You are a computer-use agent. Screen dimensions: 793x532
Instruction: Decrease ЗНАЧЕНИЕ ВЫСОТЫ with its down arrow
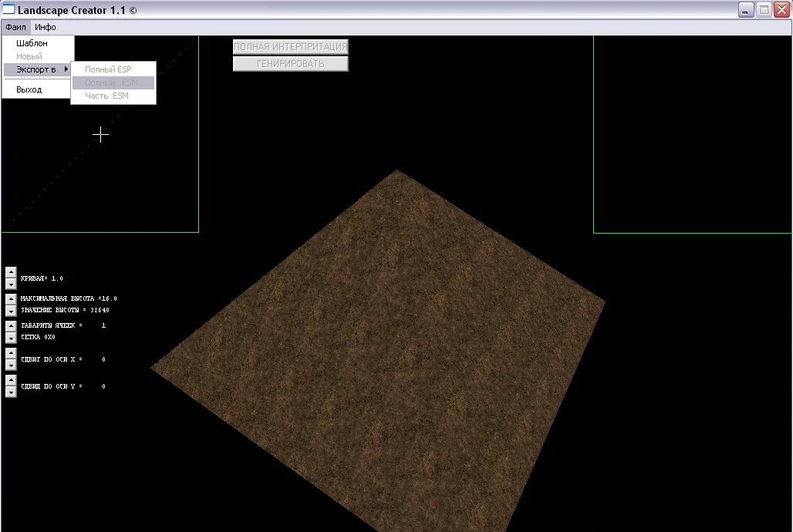[x=11, y=311]
